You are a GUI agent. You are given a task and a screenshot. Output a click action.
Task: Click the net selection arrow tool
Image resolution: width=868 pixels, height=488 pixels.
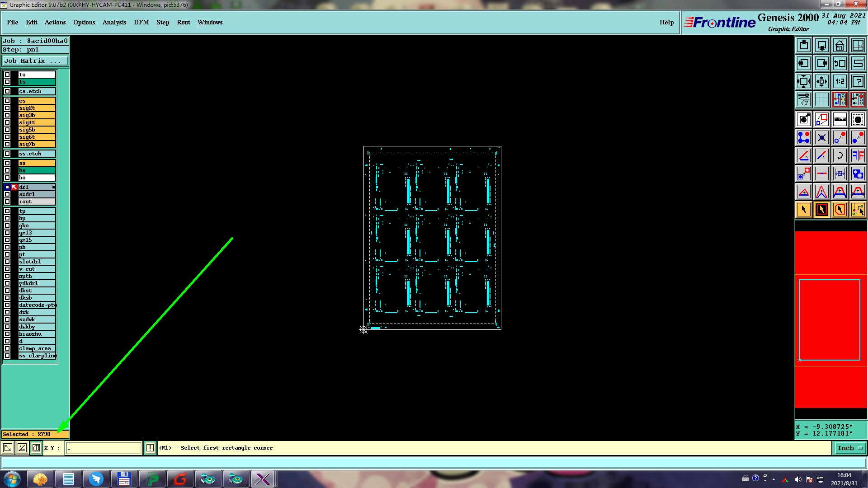click(x=858, y=210)
